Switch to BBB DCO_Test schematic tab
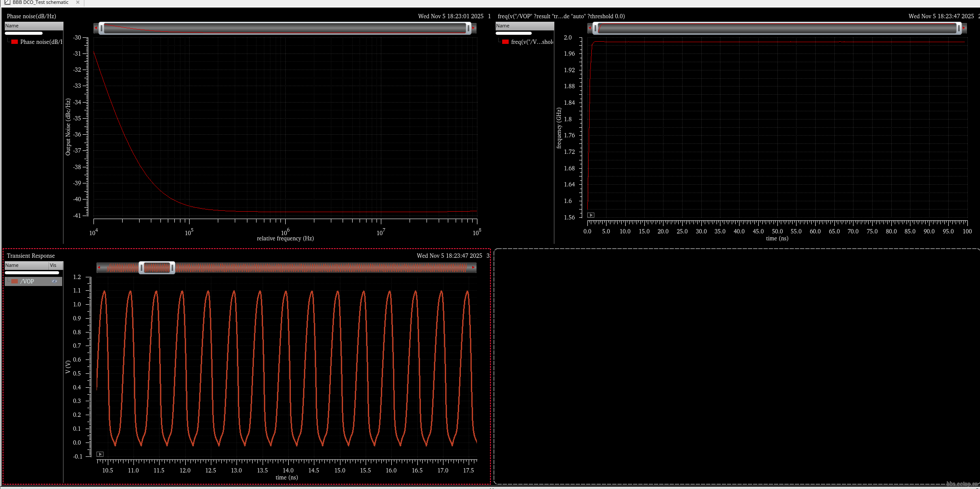 pyautogui.click(x=40, y=3)
